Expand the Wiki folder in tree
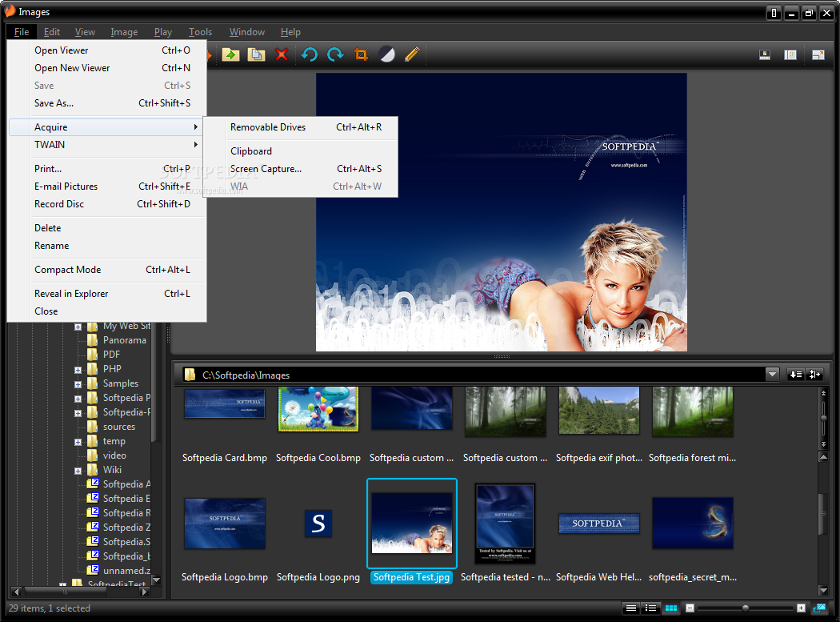This screenshot has height=622, width=840. point(78,471)
